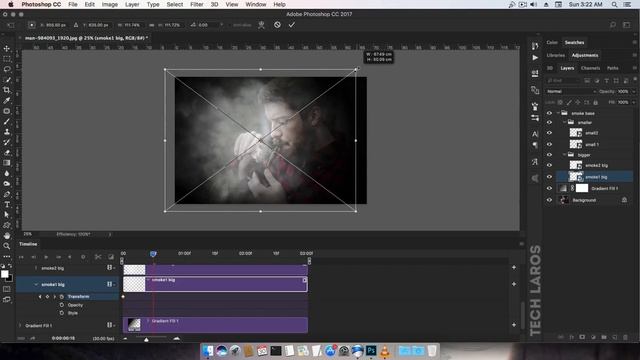Open the Layer menu
Viewport: 640px width, 360px height.
click(x=132, y=4)
